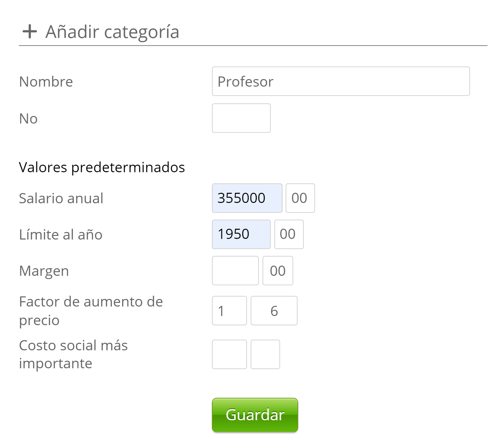Click the Límite al año field showing 1950
This screenshot has width=500, height=448.
(241, 234)
